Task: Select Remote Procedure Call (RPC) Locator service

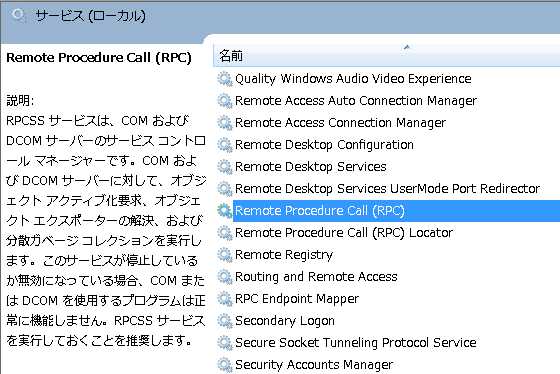Action: coord(344,233)
